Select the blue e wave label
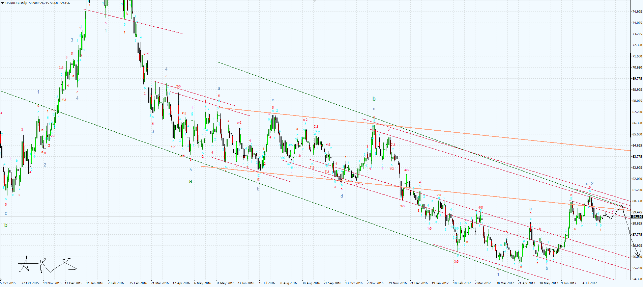 [374, 109]
